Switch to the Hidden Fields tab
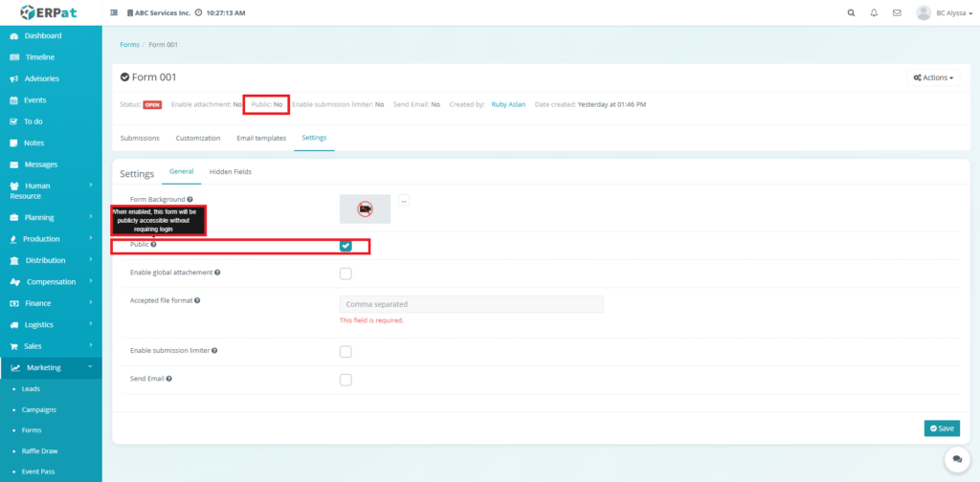 (x=231, y=171)
